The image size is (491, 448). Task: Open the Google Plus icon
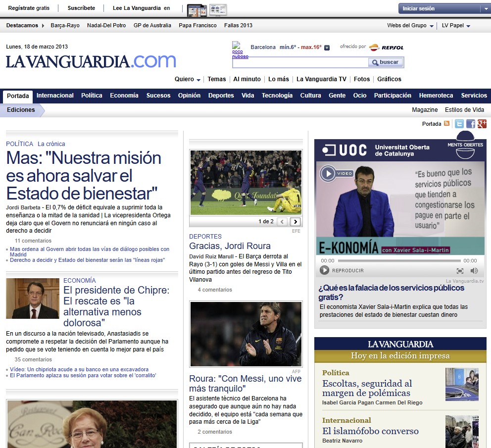(x=482, y=124)
